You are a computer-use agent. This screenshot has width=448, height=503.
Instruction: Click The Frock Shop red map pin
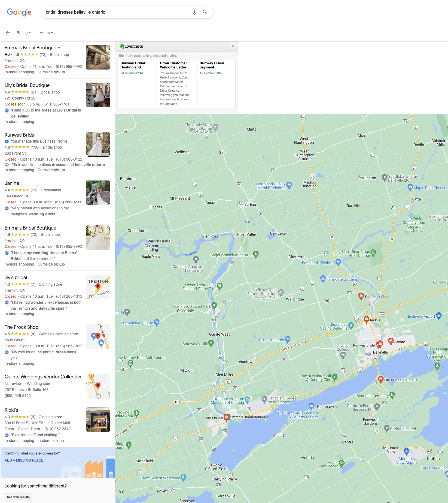[361, 296]
